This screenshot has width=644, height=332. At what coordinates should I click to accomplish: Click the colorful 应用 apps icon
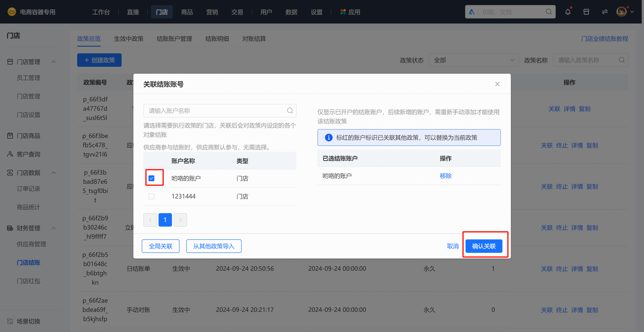343,12
